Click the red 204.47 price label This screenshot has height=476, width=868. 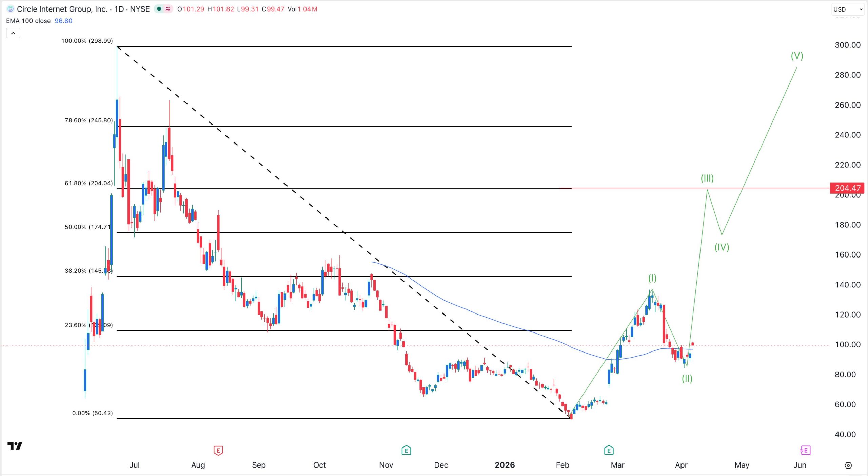tap(848, 188)
